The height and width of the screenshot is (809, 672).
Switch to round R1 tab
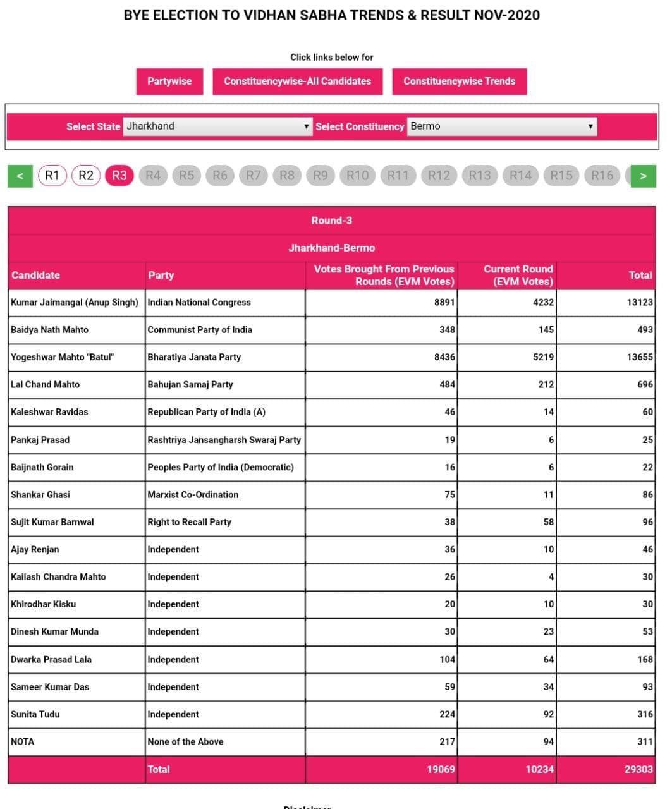tap(52, 176)
